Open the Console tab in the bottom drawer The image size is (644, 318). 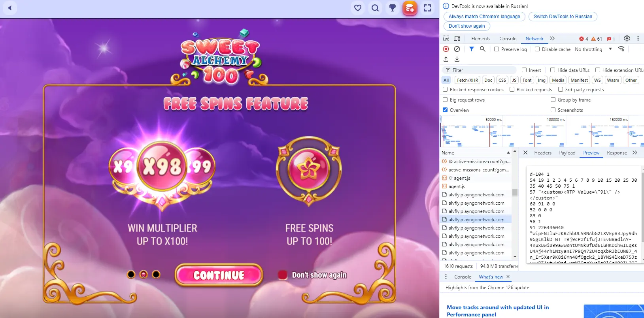point(463,277)
